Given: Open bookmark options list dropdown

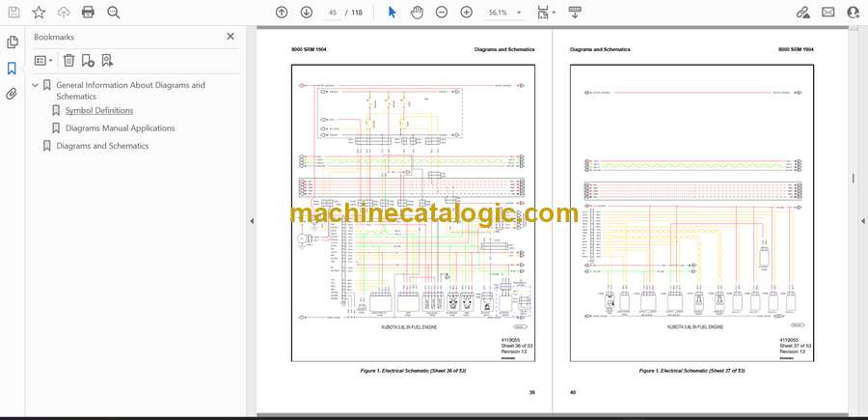Looking at the screenshot, I should pyautogui.click(x=43, y=61).
